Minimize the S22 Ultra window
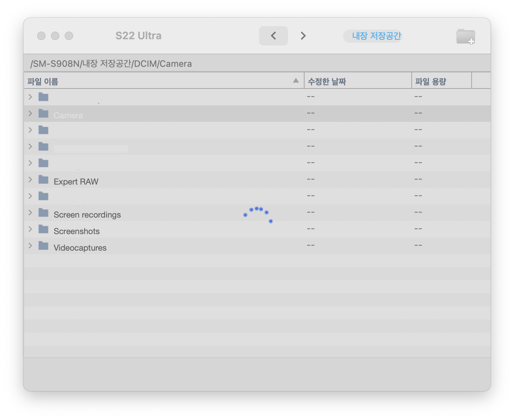The height and width of the screenshot is (420, 514). [x=55, y=36]
